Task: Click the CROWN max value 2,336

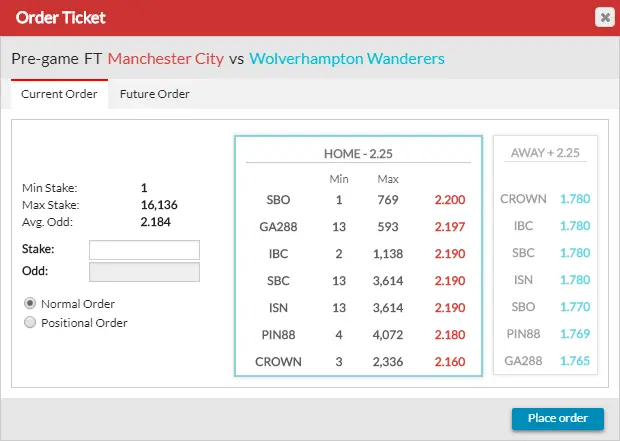Action: coord(388,362)
